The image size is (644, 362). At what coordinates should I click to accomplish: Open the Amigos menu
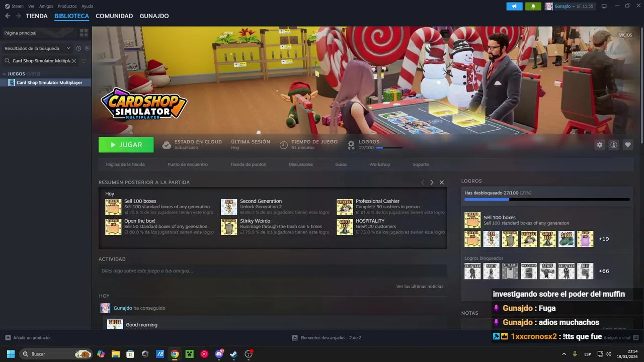pyautogui.click(x=46, y=6)
